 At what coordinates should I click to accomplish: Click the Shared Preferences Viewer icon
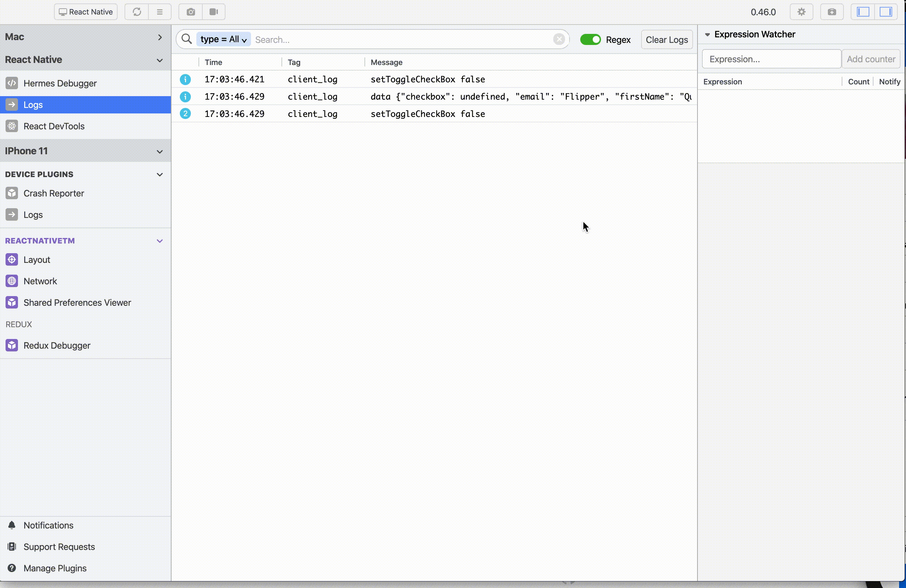[12, 302]
